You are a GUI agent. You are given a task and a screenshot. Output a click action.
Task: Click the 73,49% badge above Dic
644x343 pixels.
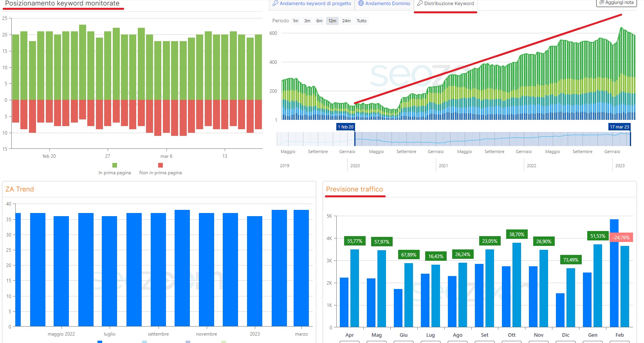570,260
